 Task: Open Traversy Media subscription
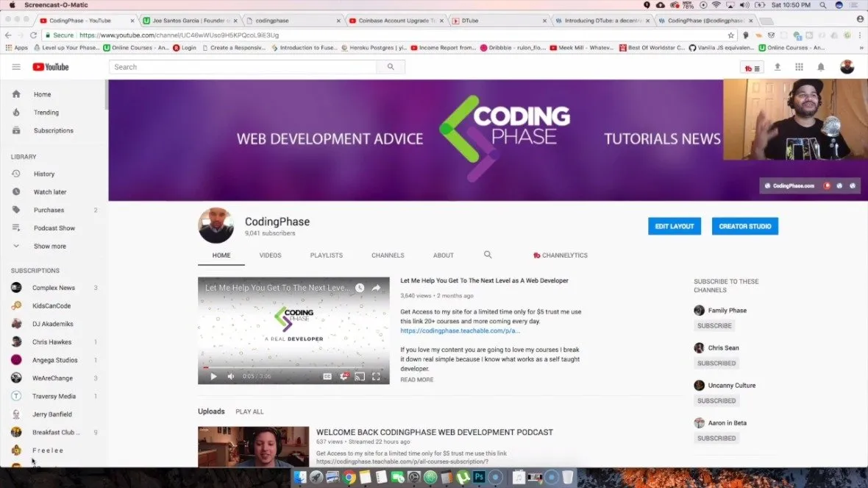53,397
